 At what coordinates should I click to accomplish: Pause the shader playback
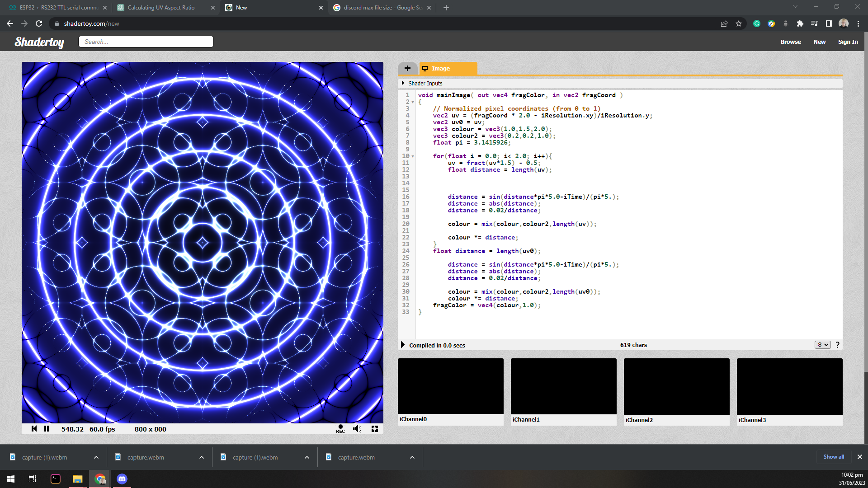point(47,429)
